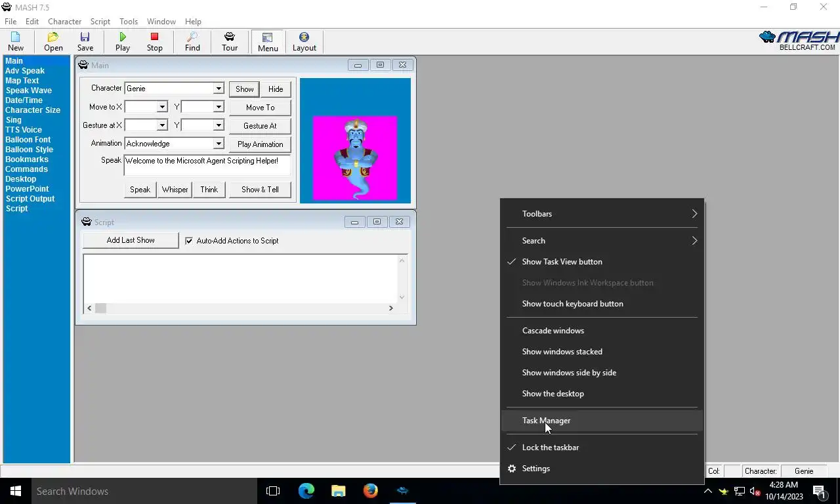Open the File menu
The width and height of the screenshot is (840, 504).
[x=10, y=21]
